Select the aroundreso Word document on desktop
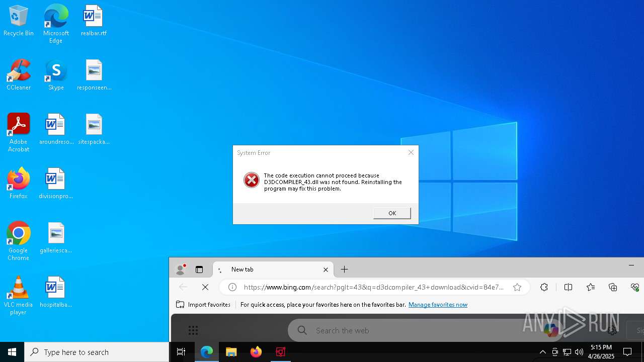644x362 pixels. coord(56,130)
